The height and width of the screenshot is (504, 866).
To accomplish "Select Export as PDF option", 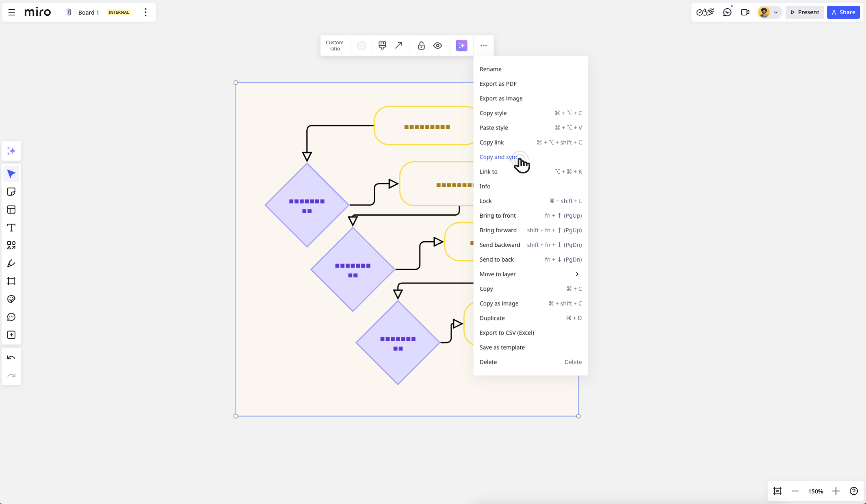I will click(x=498, y=84).
